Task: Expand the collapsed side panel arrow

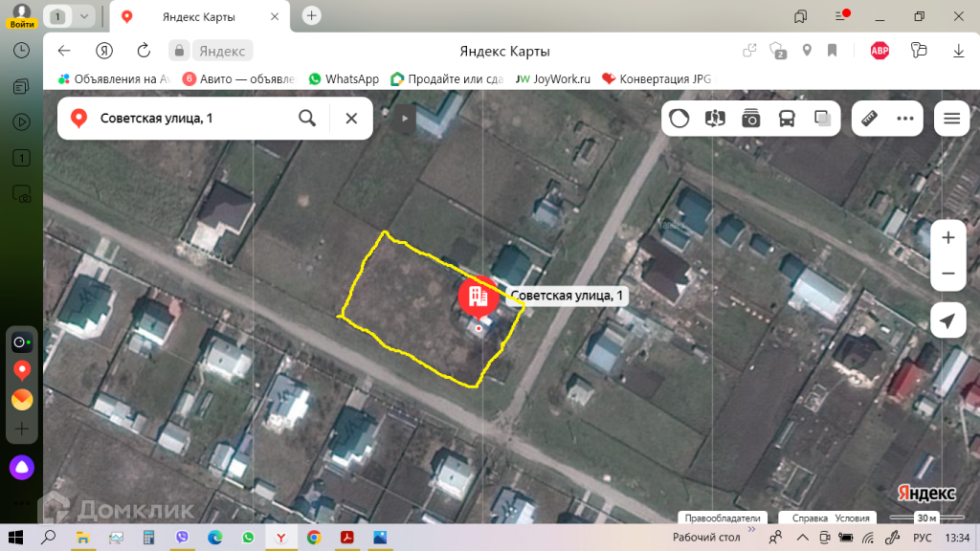Action: pyautogui.click(x=405, y=118)
